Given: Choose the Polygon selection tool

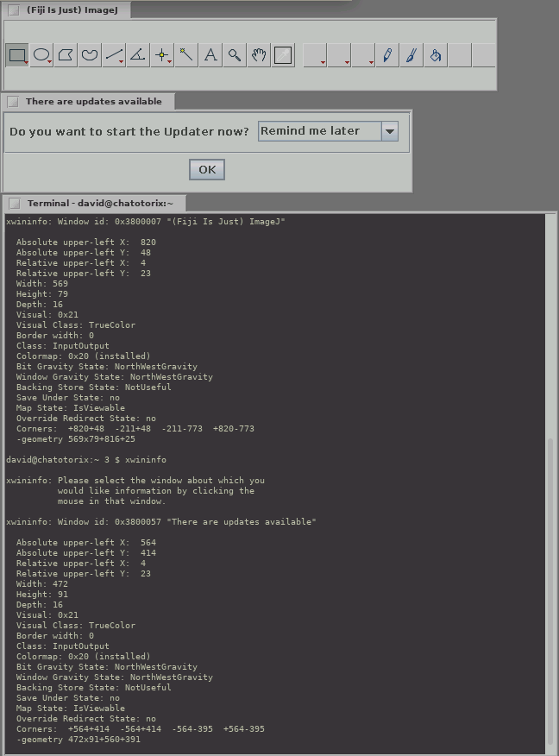Looking at the screenshot, I should [66, 56].
